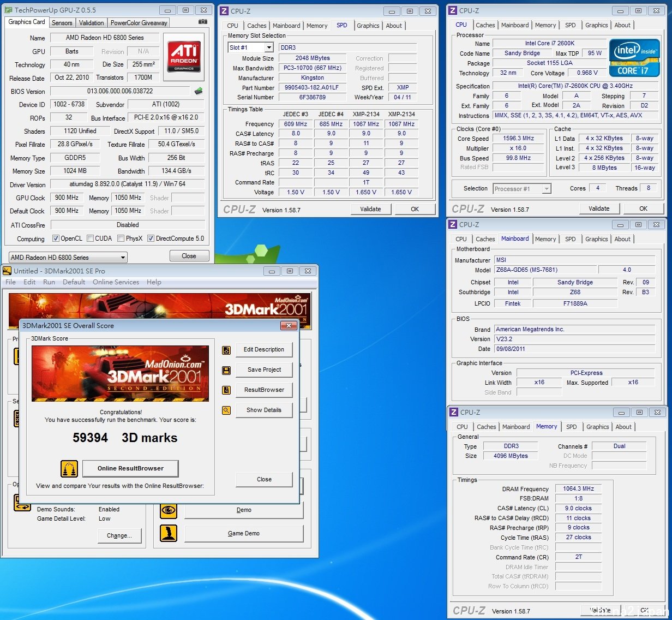Click the 3DMark2001 title bar app icon
Viewport: 672px width, 620px height.
(x=7, y=271)
